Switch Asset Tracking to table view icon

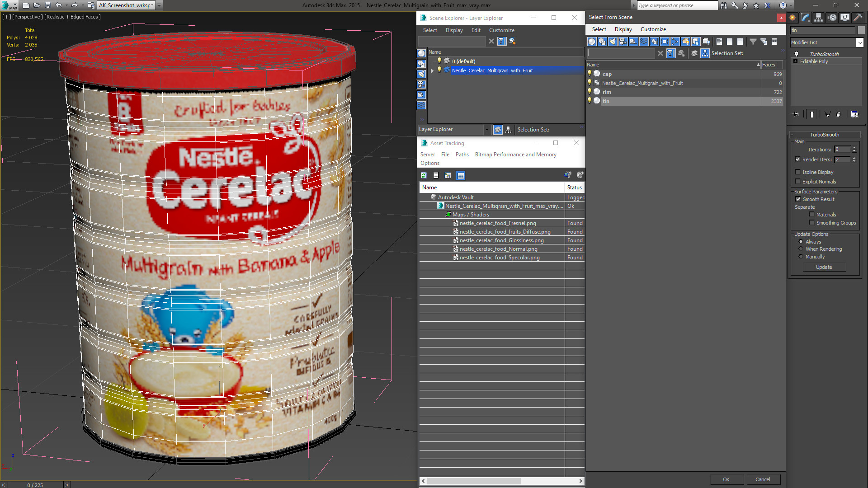click(x=460, y=175)
